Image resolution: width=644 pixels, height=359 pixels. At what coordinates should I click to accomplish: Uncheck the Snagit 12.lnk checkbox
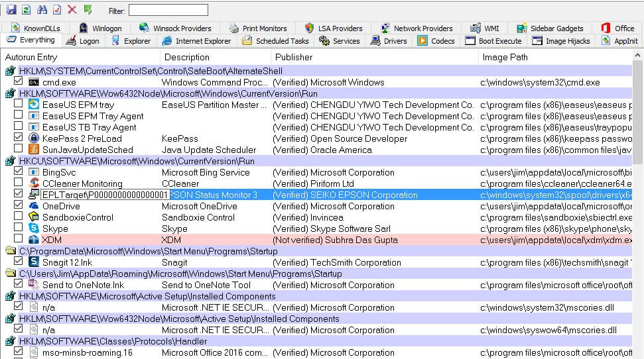pyautogui.click(x=18, y=261)
